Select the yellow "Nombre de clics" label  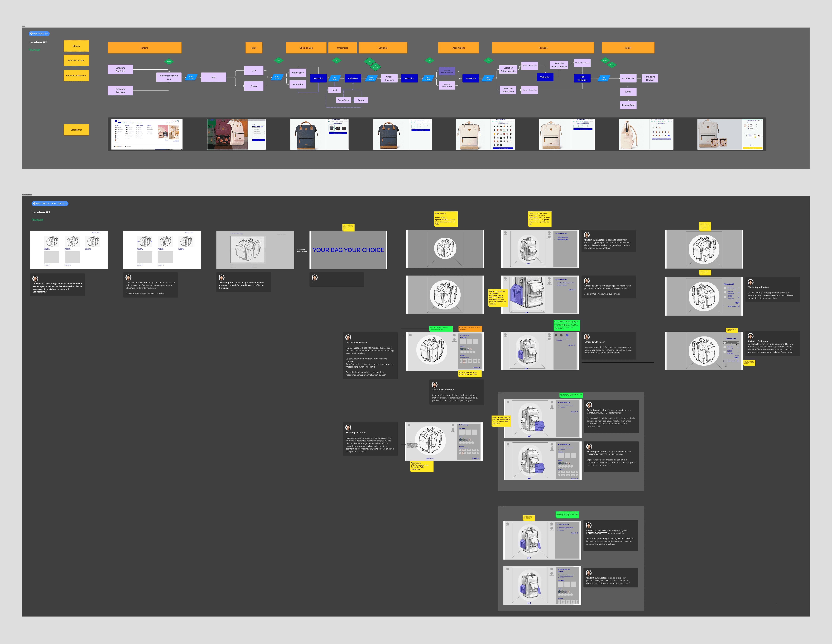click(76, 60)
